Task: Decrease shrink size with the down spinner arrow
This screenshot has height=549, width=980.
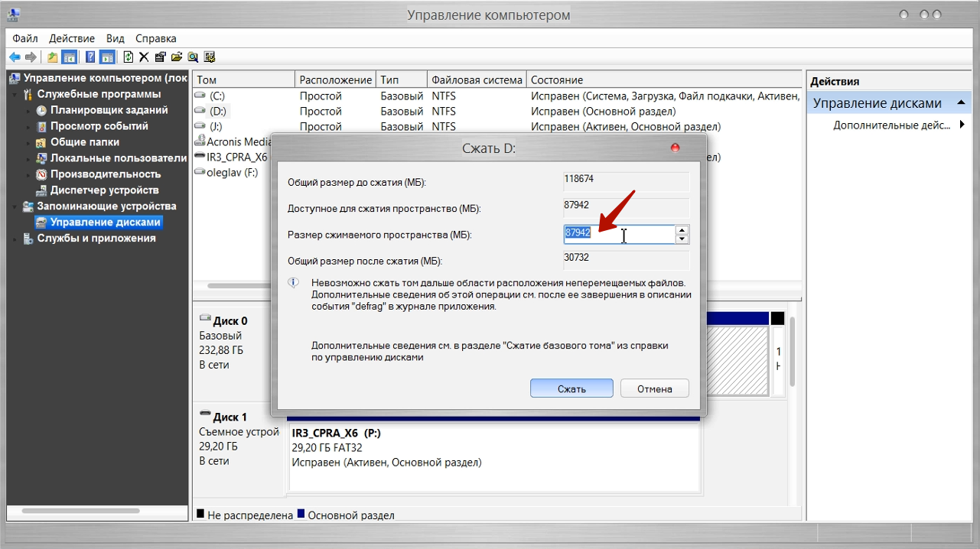Action: [682, 239]
